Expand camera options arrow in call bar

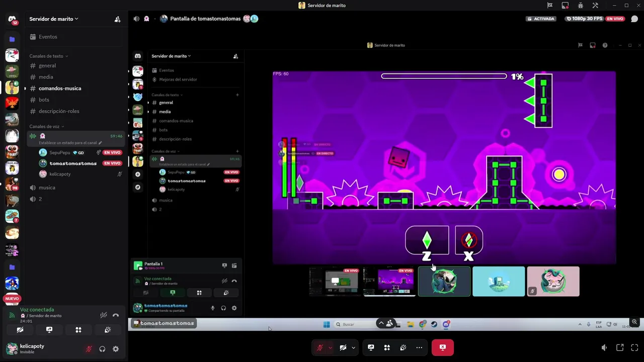point(353,347)
